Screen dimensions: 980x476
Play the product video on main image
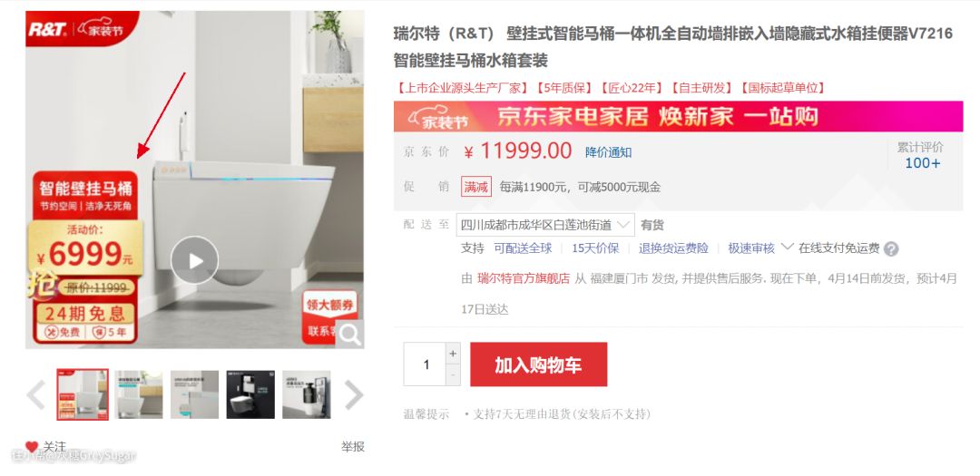(194, 260)
